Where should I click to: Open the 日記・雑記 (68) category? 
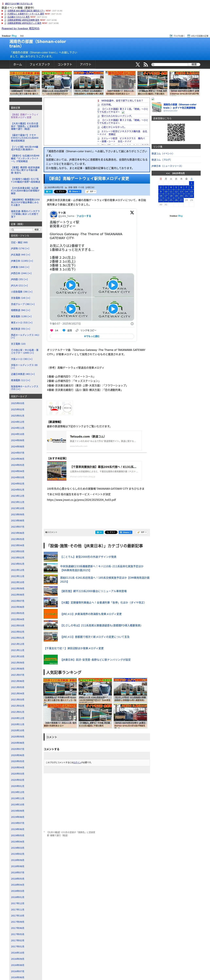(19, 242)
